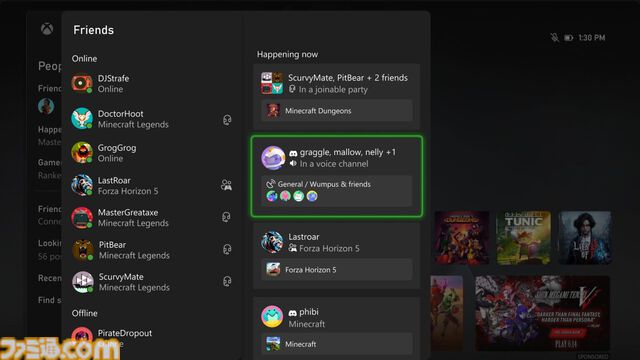640x360 pixels.
Task: Click the Minecraft game icon under phibi
Action: click(273, 344)
